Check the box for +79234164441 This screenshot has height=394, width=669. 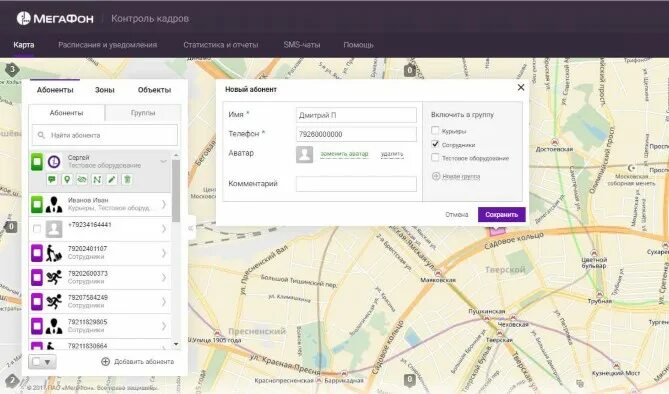37,229
